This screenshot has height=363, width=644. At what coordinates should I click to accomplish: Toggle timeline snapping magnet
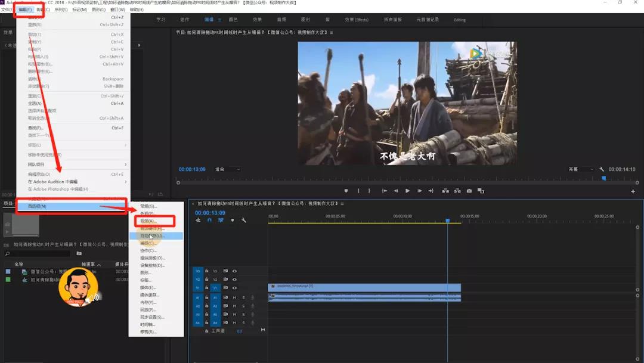(x=209, y=221)
